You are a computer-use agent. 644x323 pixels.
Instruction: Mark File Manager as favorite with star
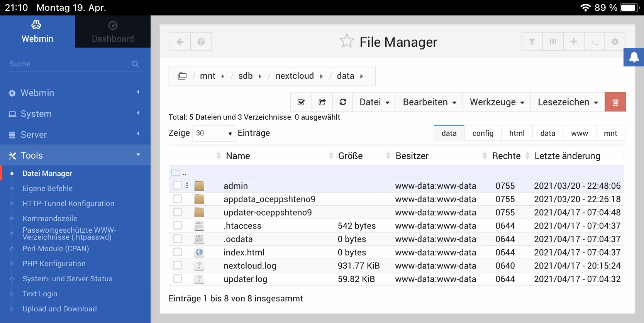tap(346, 41)
